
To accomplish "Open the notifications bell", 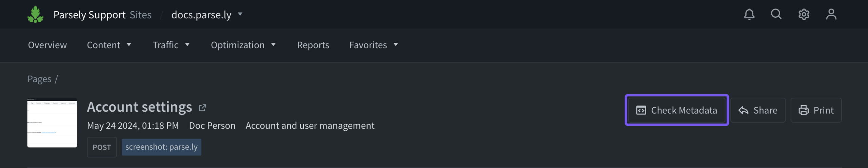I will [x=749, y=15].
